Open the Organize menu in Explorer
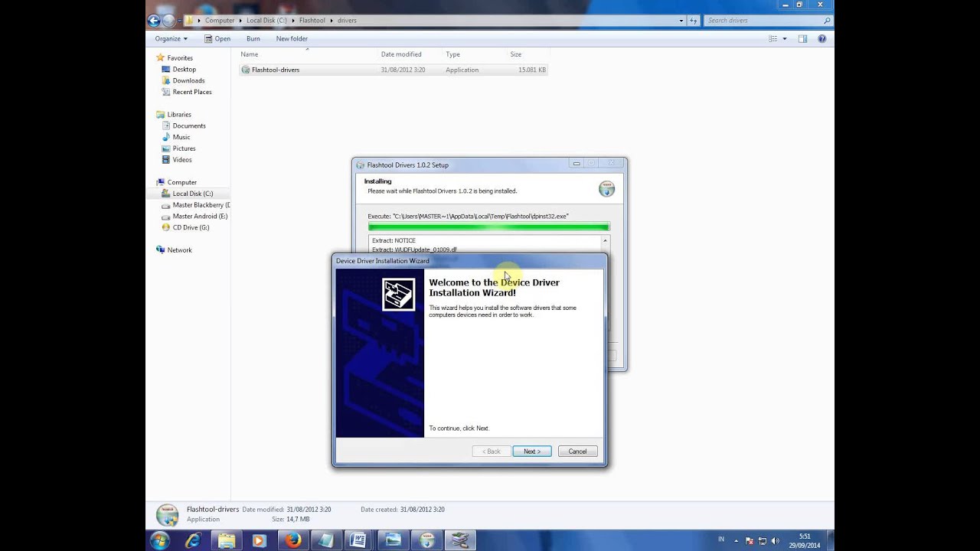Image resolution: width=980 pixels, height=551 pixels. click(x=171, y=38)
